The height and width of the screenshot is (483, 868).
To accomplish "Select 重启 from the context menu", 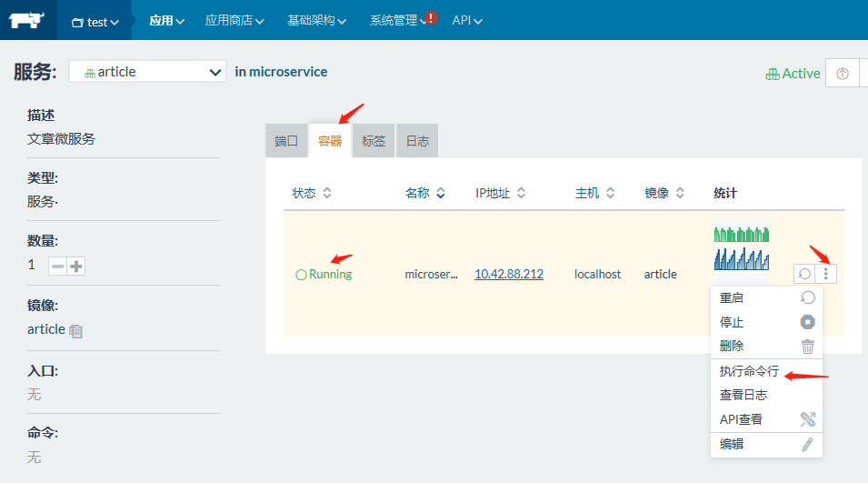I will pyautogui.click(x=767, y=298).
